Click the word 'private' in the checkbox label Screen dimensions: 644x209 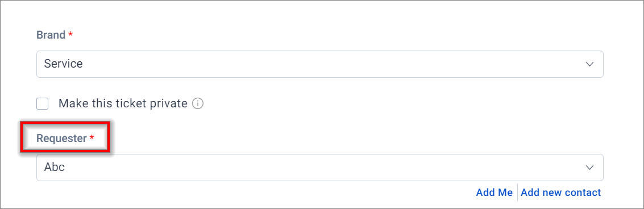(x=167, y=103)
